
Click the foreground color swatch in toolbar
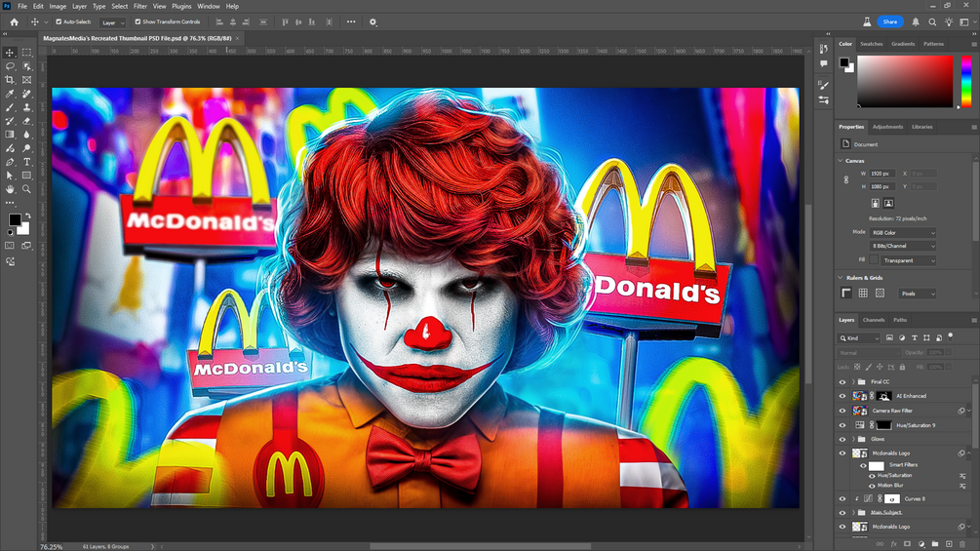click(x=15, y=219)
